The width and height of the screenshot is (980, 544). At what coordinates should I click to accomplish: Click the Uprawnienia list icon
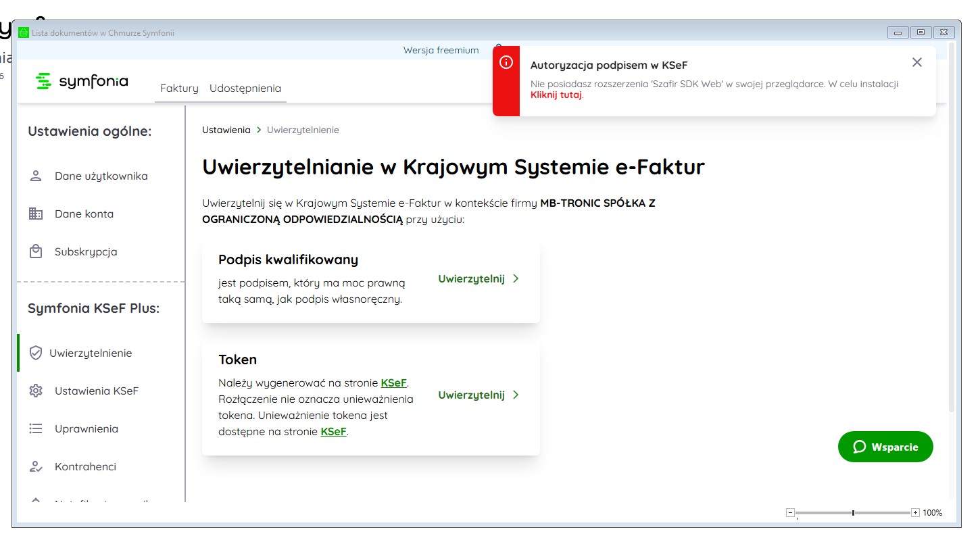[x=36, y=429]
